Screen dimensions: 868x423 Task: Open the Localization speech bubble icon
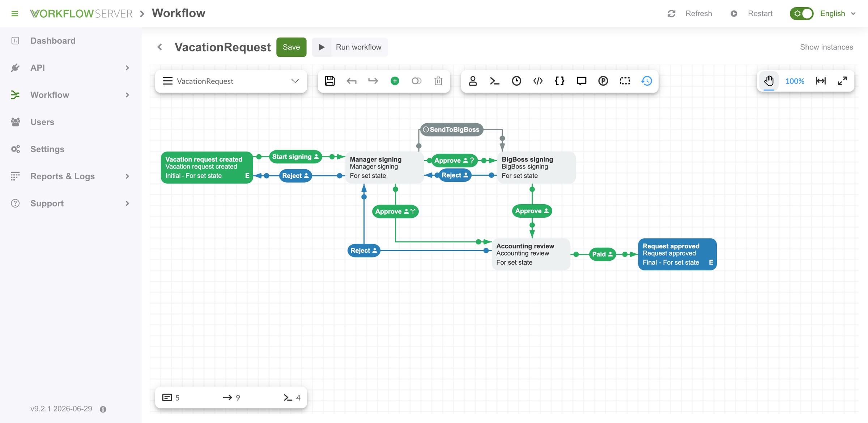pos(581,81)
